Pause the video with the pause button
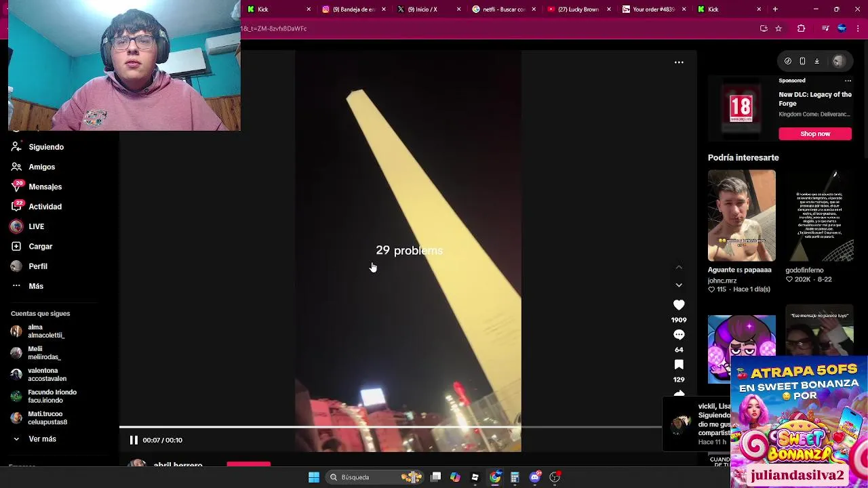 tap(134, 440)
